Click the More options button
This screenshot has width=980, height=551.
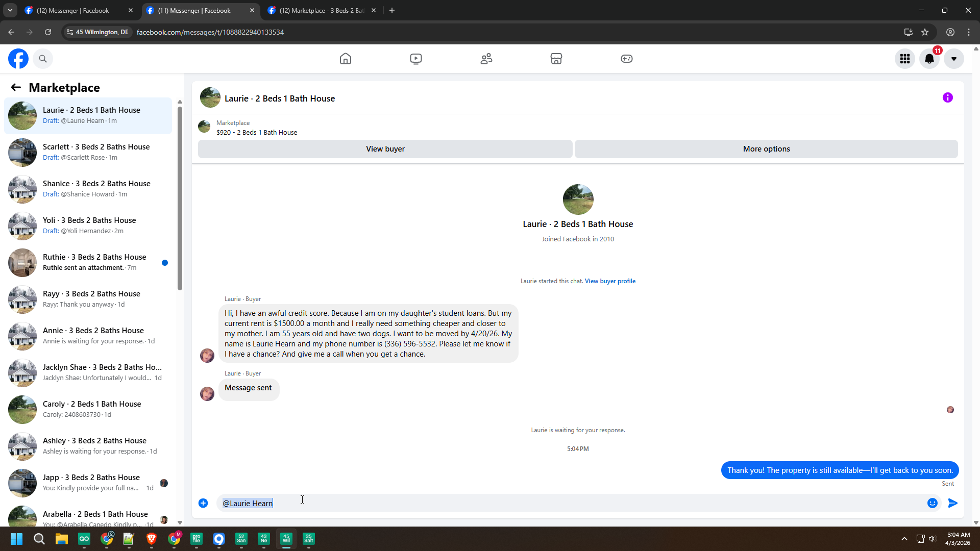tap(766, 149)
